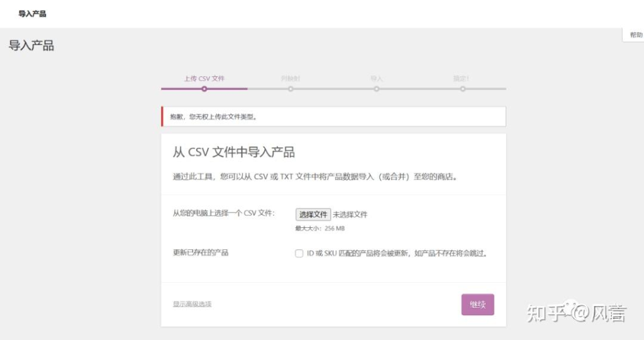Click the red-bordered upload permission error notice

pos(333,116)
